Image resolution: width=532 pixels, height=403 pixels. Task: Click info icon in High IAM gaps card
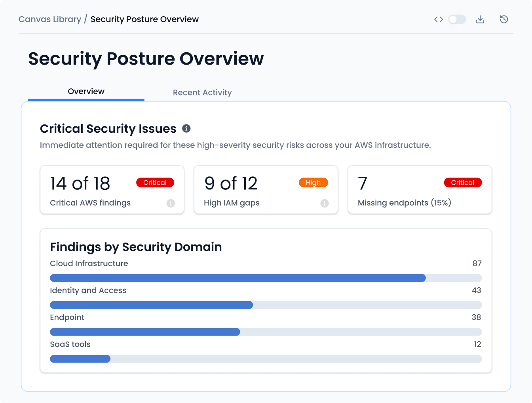[324, 203]
